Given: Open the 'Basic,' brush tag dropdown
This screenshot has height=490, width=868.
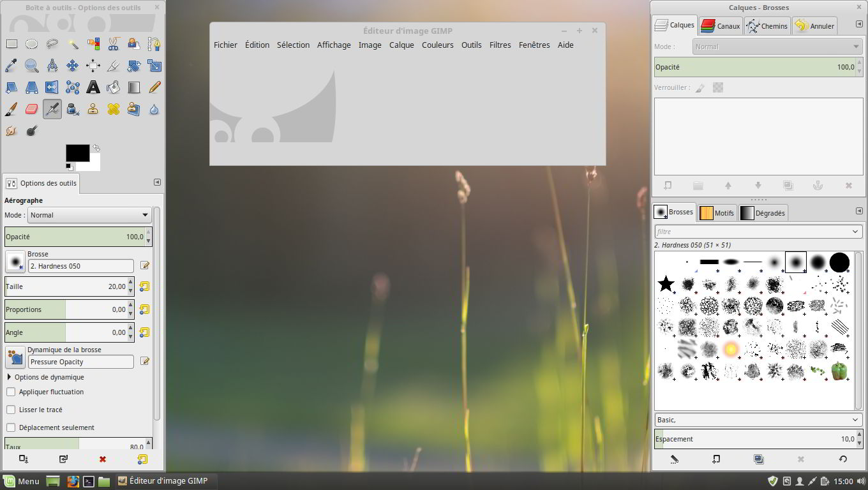Looking at the screenshot, I should 759,420.
